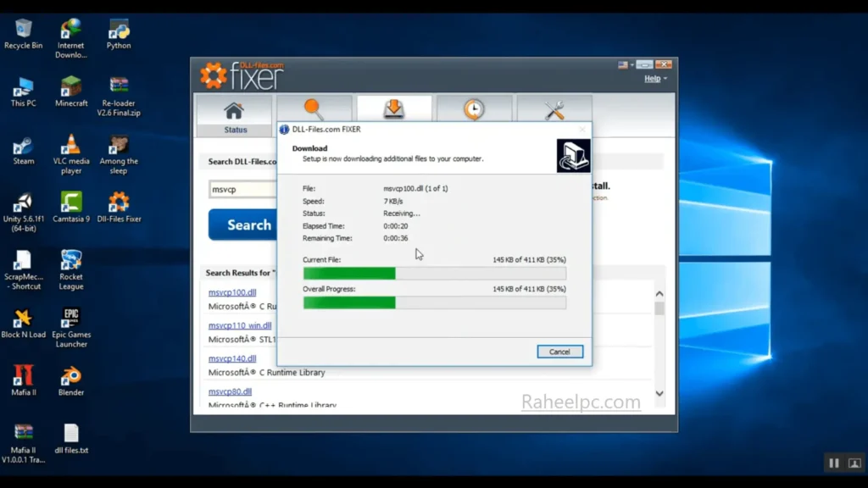Click the blue Search button
The width and height of the screenshot is (868, 488).
click(x=243, y=225)
